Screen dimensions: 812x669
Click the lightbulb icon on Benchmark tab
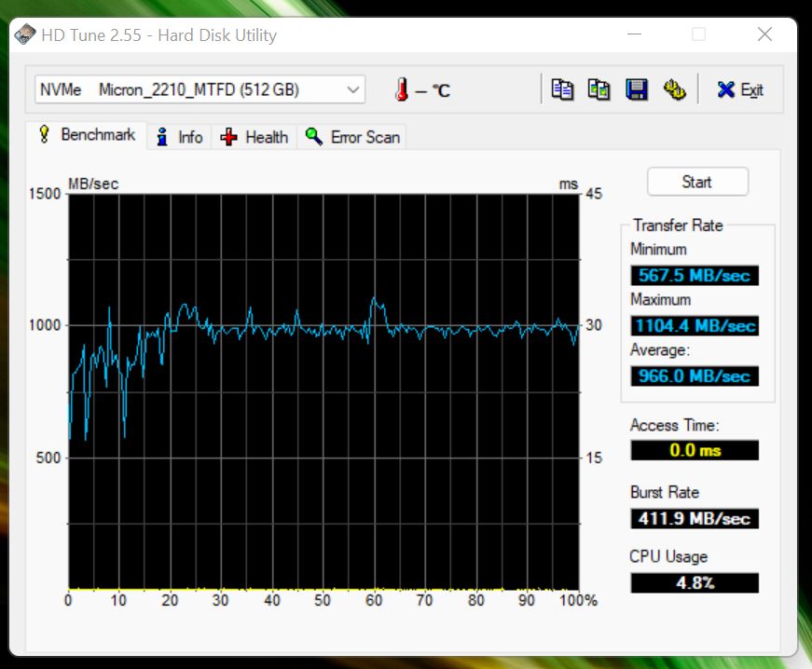(x=45, y=134)
